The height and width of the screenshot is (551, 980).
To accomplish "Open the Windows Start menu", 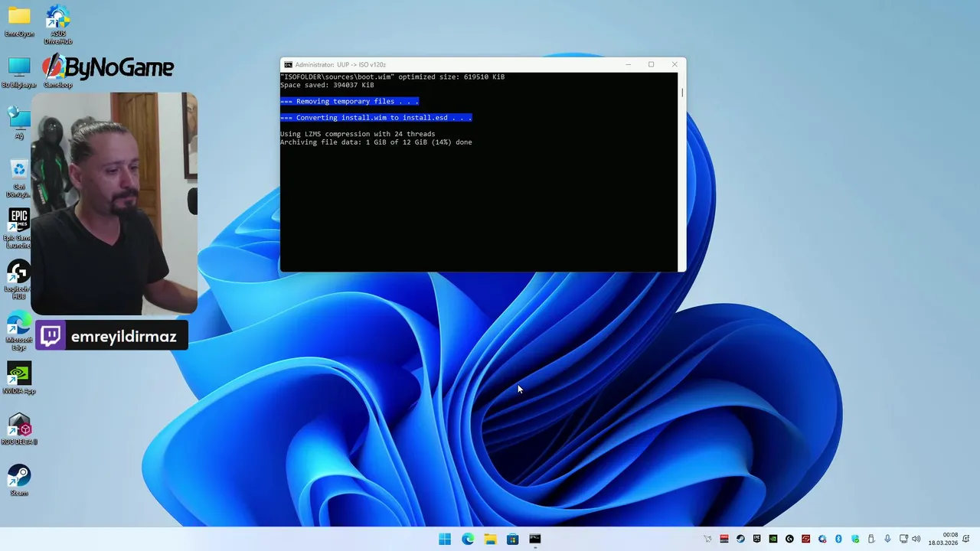I will pos(445,540).
